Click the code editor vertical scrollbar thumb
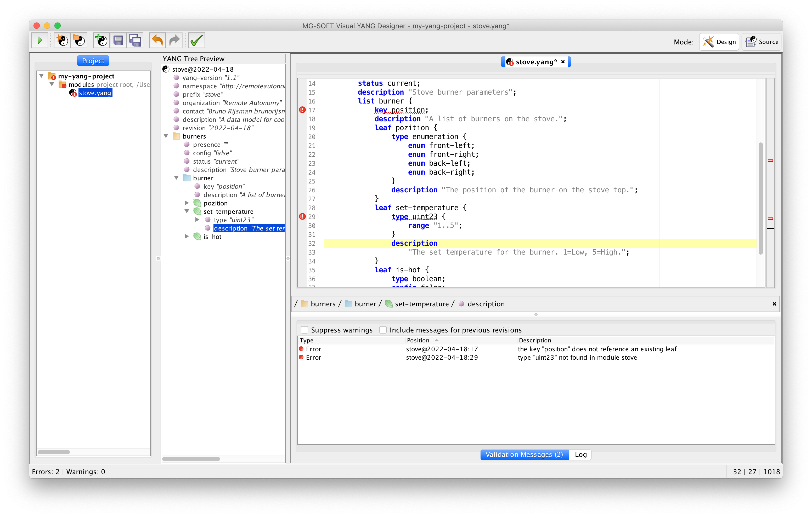 760,198
